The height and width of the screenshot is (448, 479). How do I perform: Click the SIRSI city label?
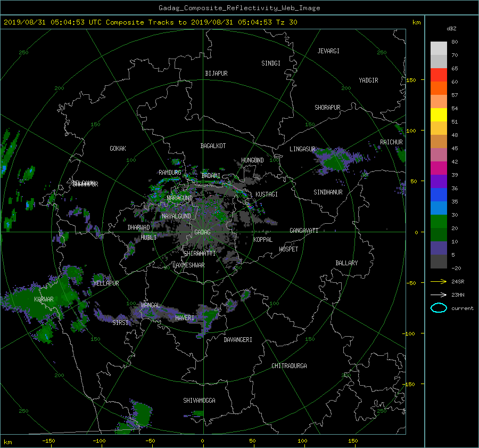click(x=120, y=323)
